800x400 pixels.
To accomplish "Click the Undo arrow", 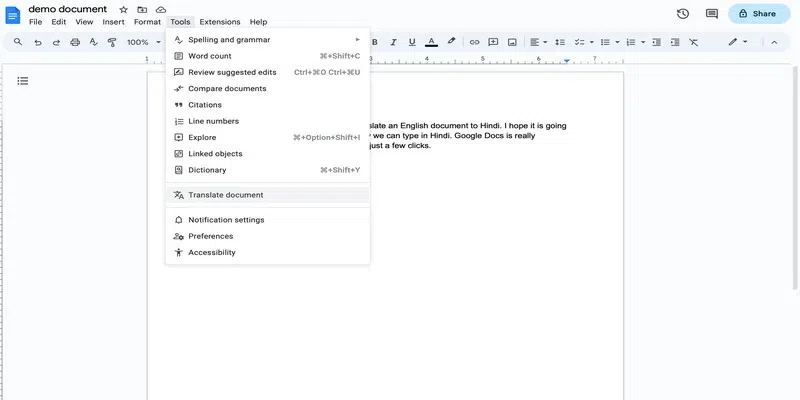I will (x=38, y=42).
